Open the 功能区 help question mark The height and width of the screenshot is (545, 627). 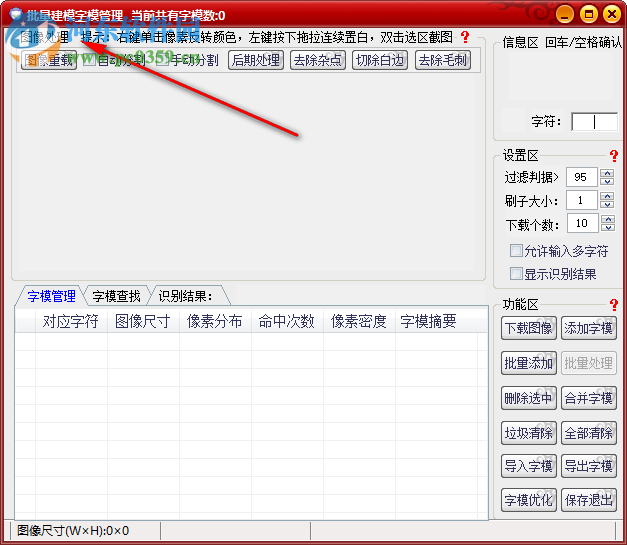614,305
